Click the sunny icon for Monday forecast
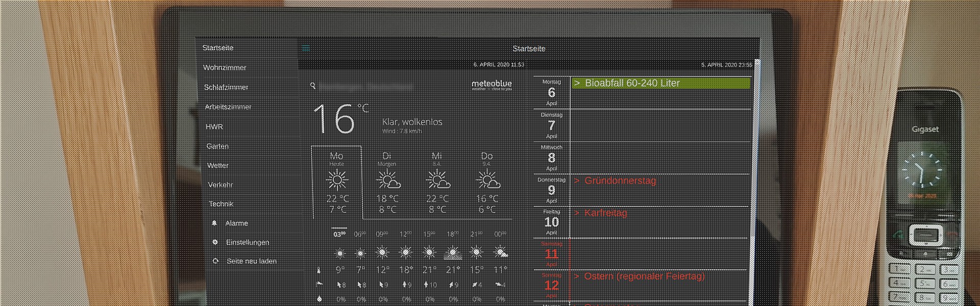 337,181
